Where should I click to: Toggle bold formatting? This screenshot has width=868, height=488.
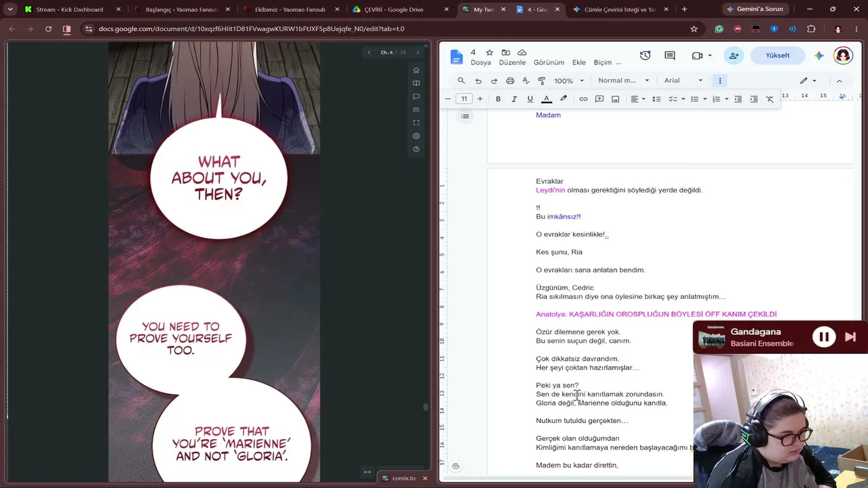coord(498,99)
